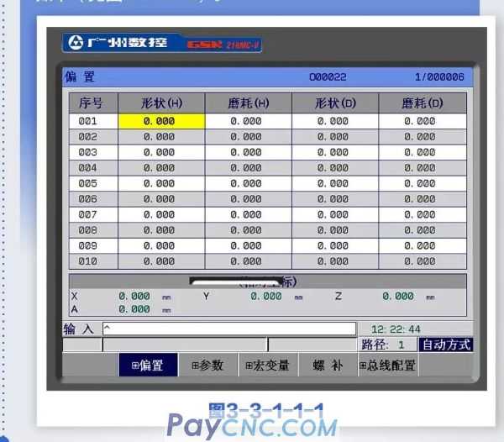Image resolution: width=504 pixels, height=442 pixels.
Task: Open the 总线配置 bus configuration tab
Action: pos(387,366)
